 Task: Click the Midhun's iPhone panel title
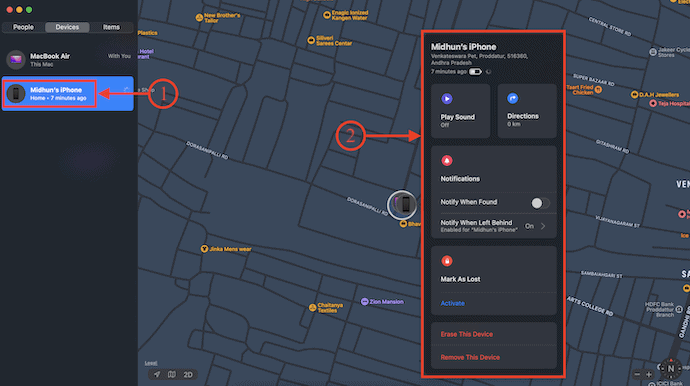coord(463,47)
